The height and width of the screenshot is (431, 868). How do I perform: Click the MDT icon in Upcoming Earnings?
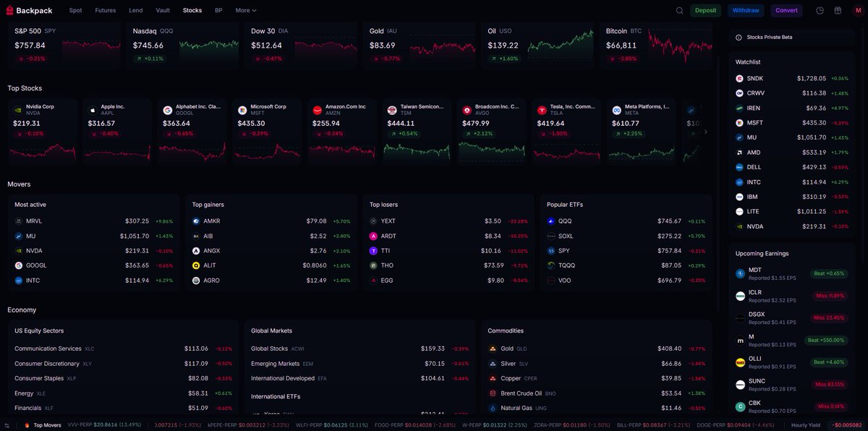pyautogui.click(x=741, y=273)
